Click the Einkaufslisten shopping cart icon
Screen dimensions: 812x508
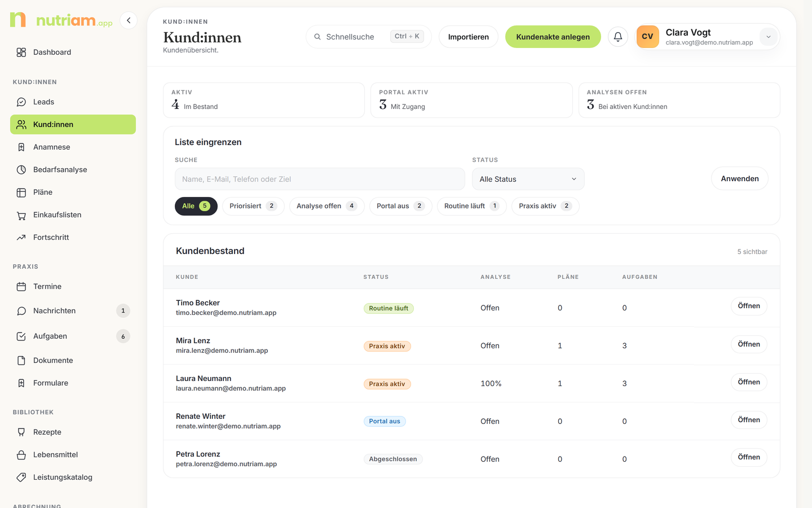tap(21, 215)
